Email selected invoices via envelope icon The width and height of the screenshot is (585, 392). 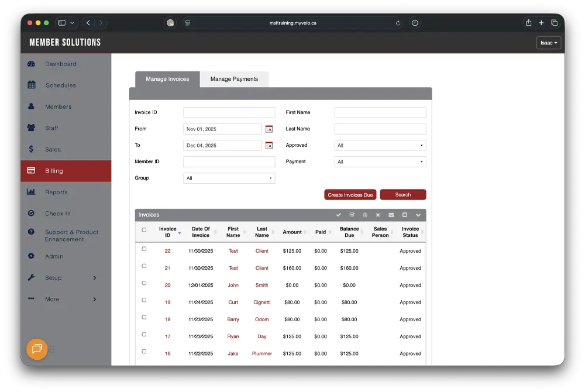(391, 215)
